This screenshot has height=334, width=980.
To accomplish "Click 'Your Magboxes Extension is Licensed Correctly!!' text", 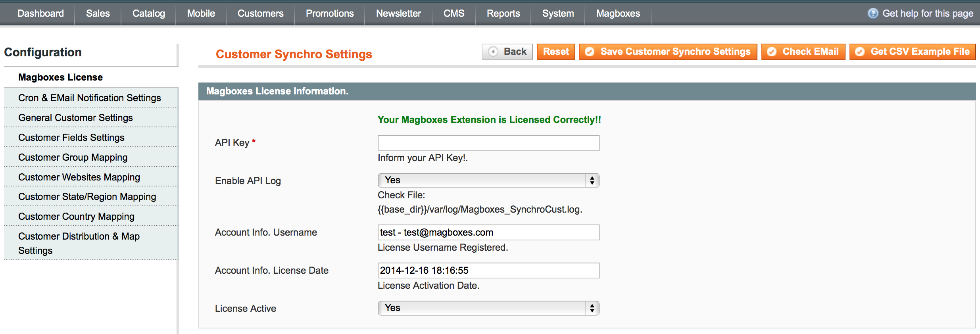I will (x=489, y=120).
